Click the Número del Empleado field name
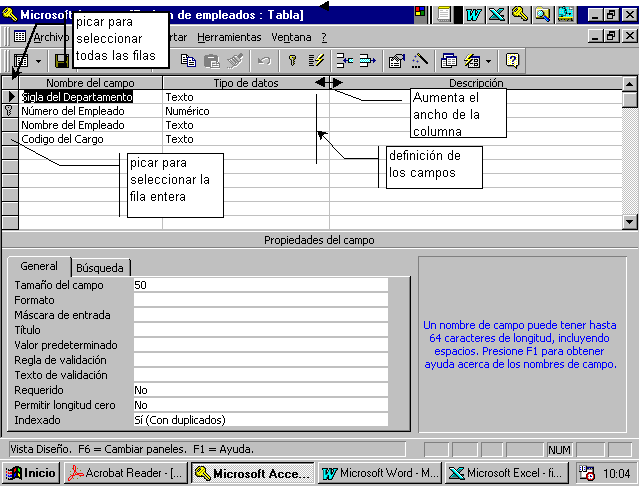Image resolution: width=639 pixels, height=486 pixels. 73,111
